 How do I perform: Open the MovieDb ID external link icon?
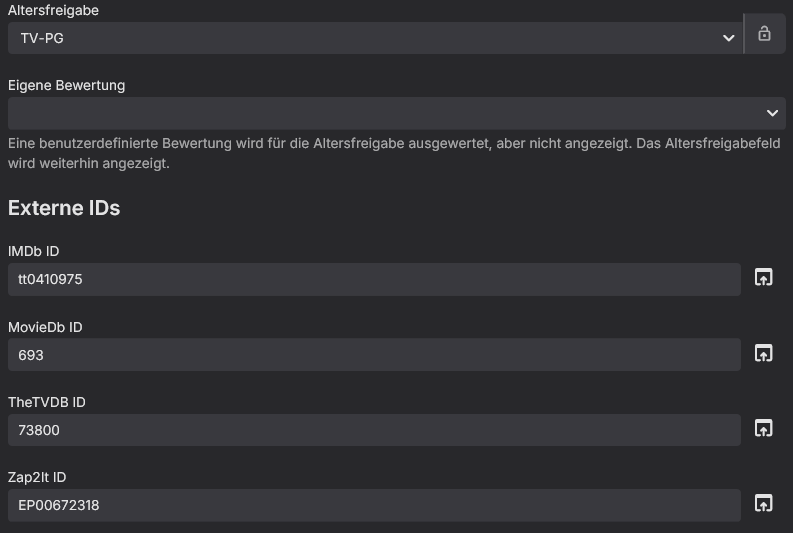click(x=764, y=353)
